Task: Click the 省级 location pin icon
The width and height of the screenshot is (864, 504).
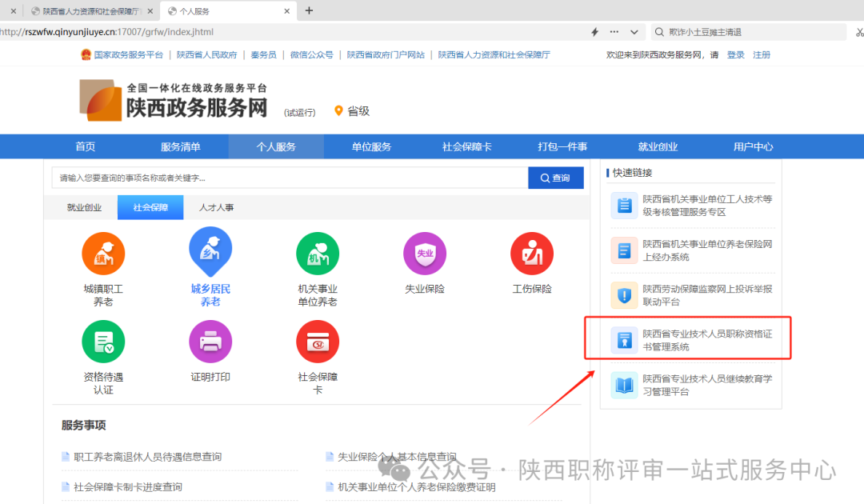Action: (339, 110)
